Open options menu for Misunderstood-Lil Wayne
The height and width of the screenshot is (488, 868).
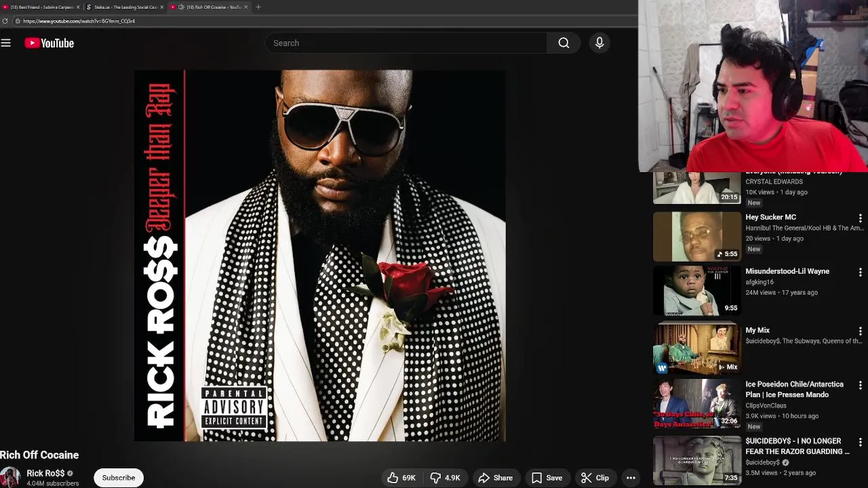point(860,272)
